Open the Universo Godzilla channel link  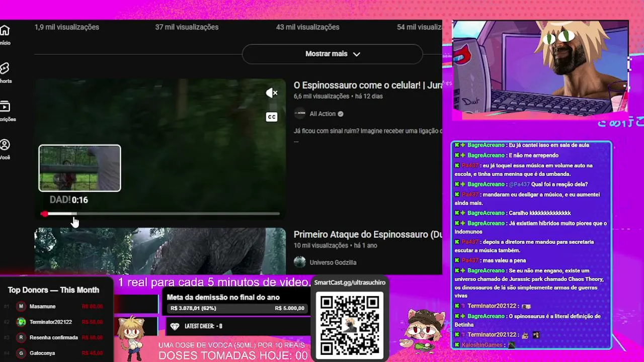(x=333, y=262)
